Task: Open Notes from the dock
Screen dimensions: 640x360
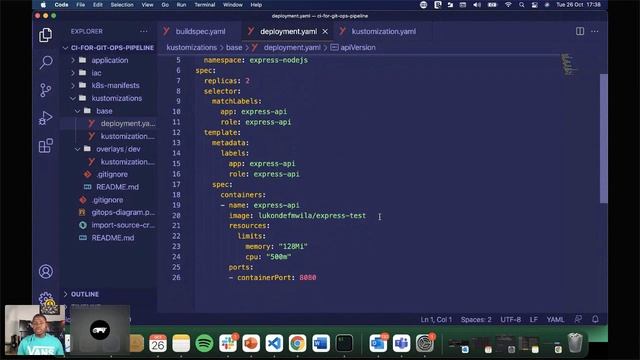Action: pos(181,343)
